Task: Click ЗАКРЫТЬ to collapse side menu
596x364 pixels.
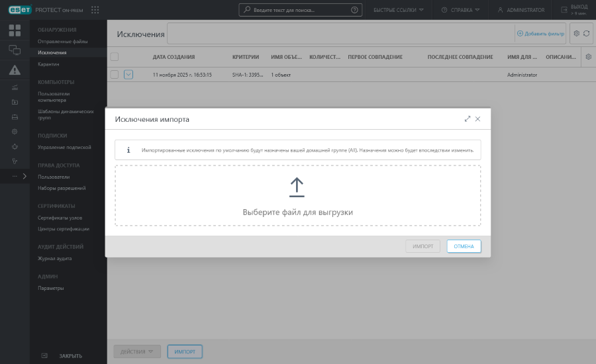Action: [x=70, y=355]
